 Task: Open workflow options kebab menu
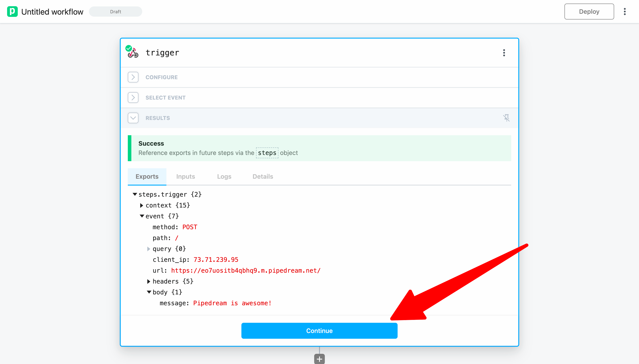point(625,12)
